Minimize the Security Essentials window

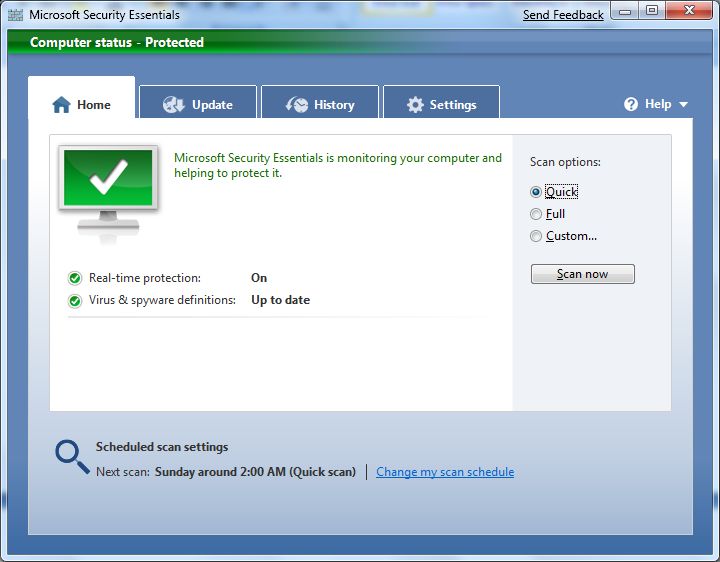[x=624, y=11]
